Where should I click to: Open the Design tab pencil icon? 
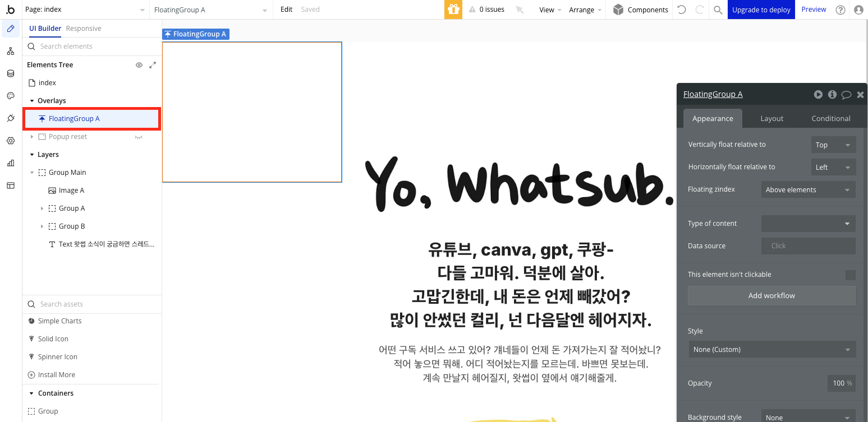[x=11, y=29]
